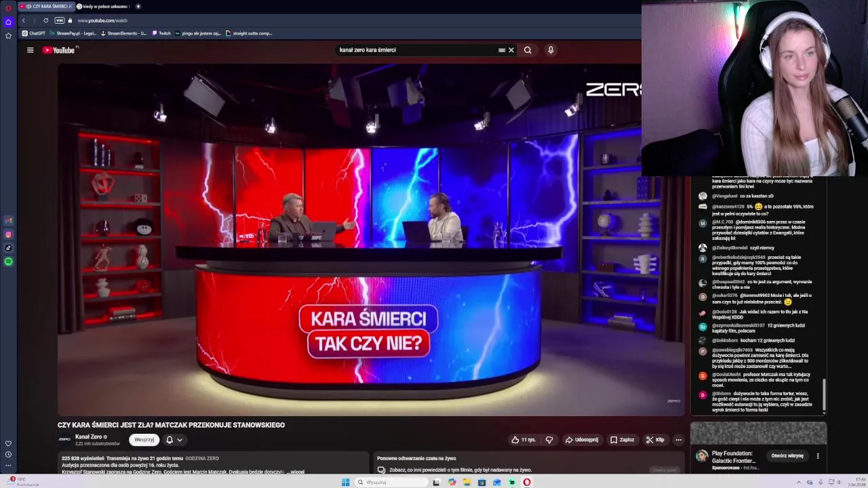The height and width of the screenshot is (488, 868).
Task: Click the Kanał Zero channel avatar
Action: point(64,439)
